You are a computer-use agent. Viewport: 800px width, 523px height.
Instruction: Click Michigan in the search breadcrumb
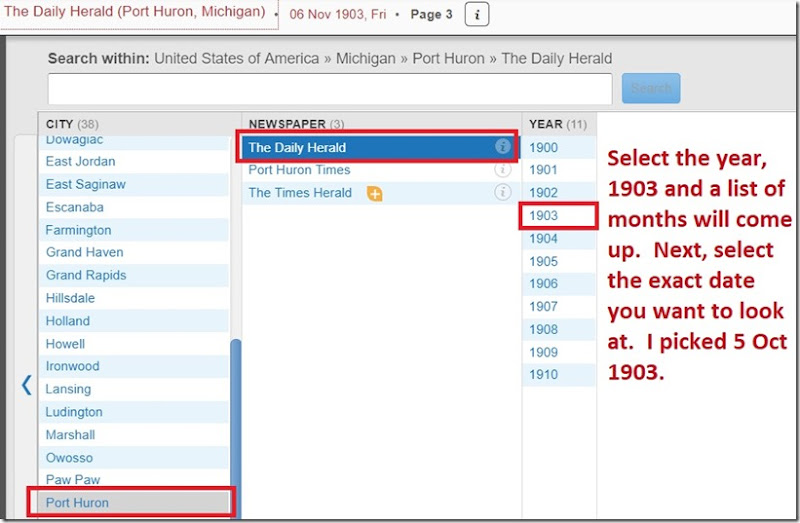[365, 59]
